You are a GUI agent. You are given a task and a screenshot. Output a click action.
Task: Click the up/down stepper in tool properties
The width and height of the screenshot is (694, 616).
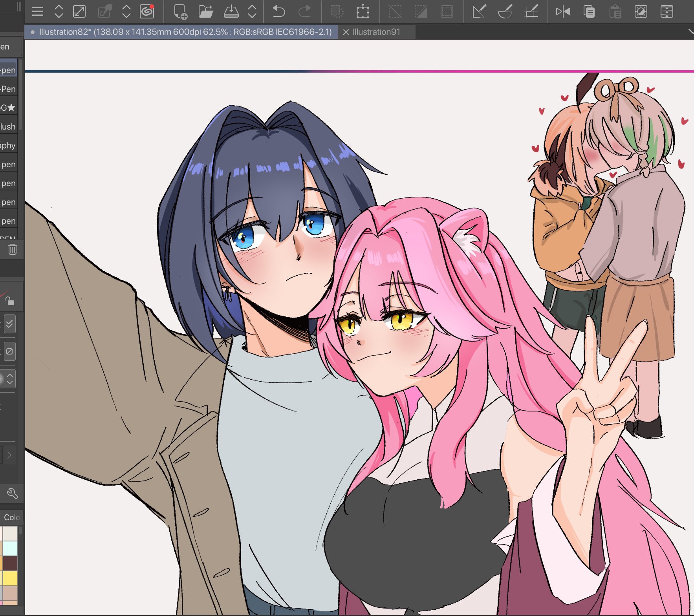click(x=10, y=378)
